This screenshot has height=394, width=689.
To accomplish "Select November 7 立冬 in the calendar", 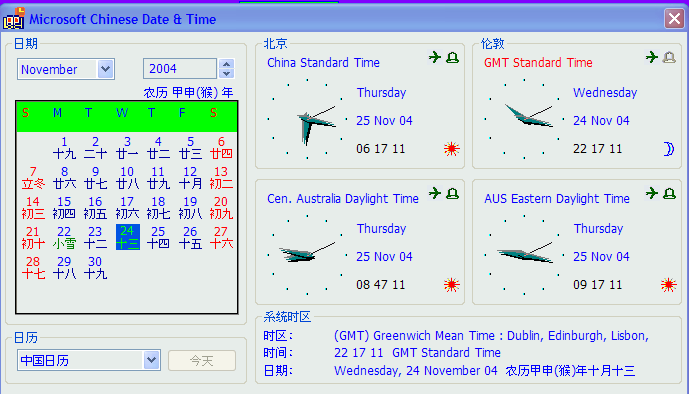I will (33, 177).
